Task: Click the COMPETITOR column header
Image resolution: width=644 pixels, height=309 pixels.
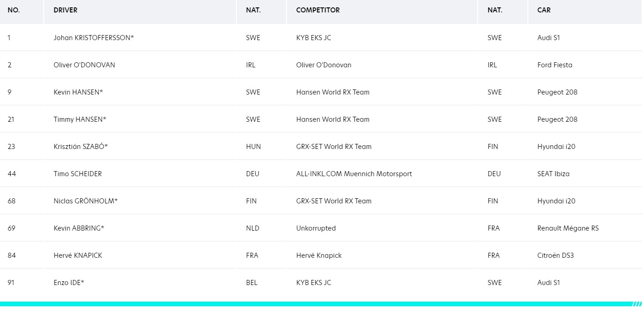Action: [x=318, y=10]
